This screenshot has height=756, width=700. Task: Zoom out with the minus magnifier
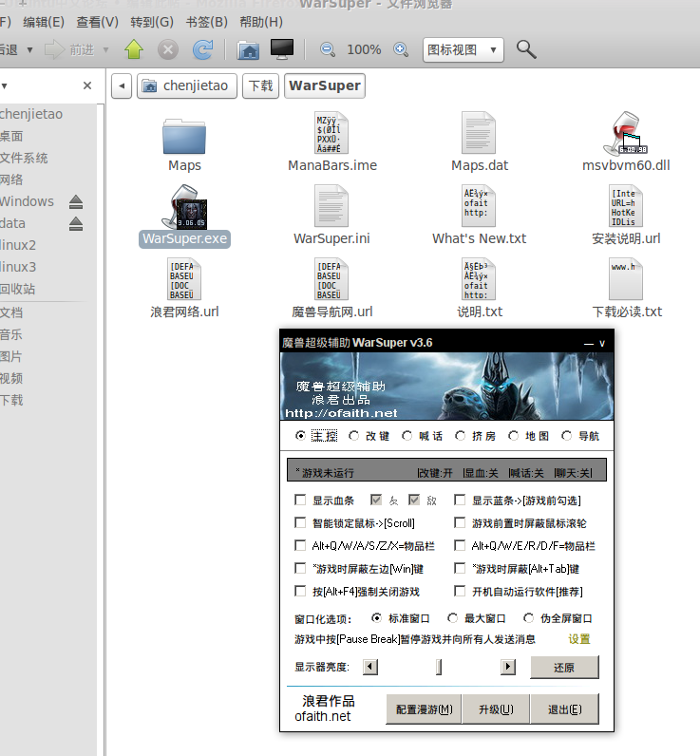(328, 49)
